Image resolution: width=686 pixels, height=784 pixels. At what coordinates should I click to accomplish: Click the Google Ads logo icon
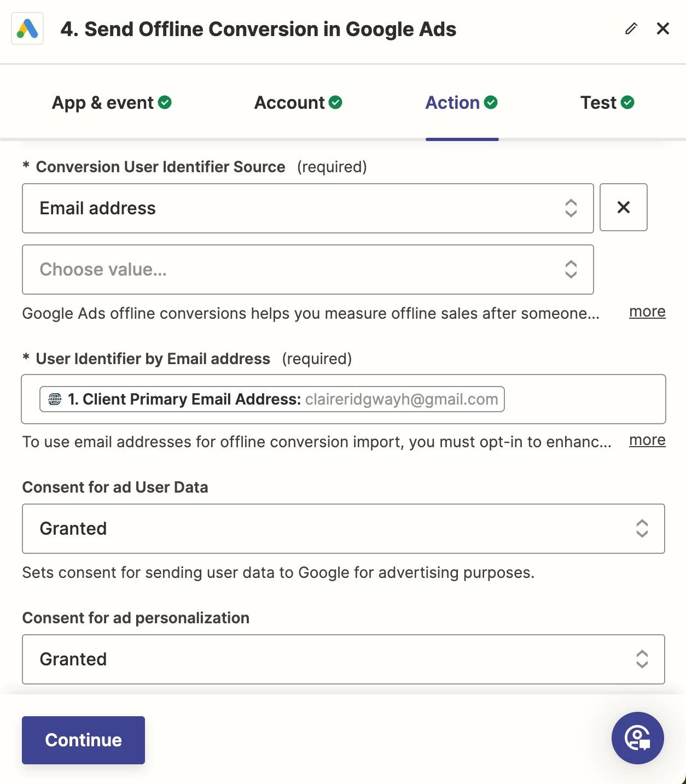pyautogui.click(x=27, y=29)
